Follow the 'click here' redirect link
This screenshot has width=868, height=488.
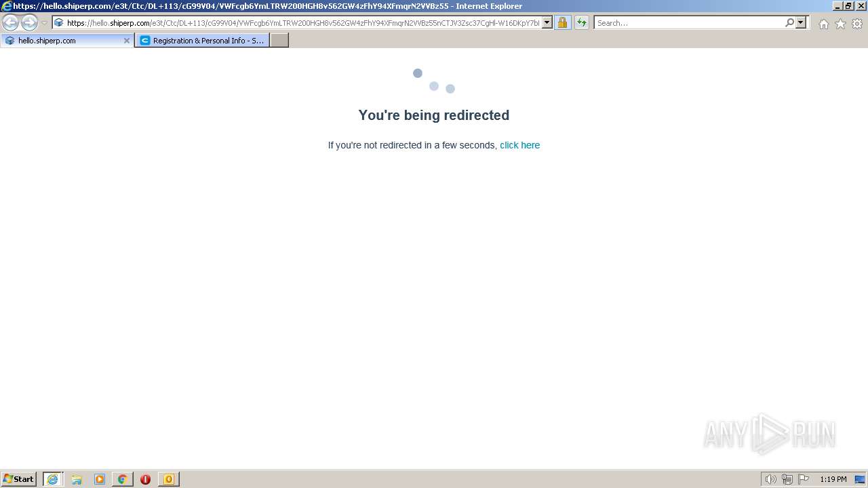point(519,145)
